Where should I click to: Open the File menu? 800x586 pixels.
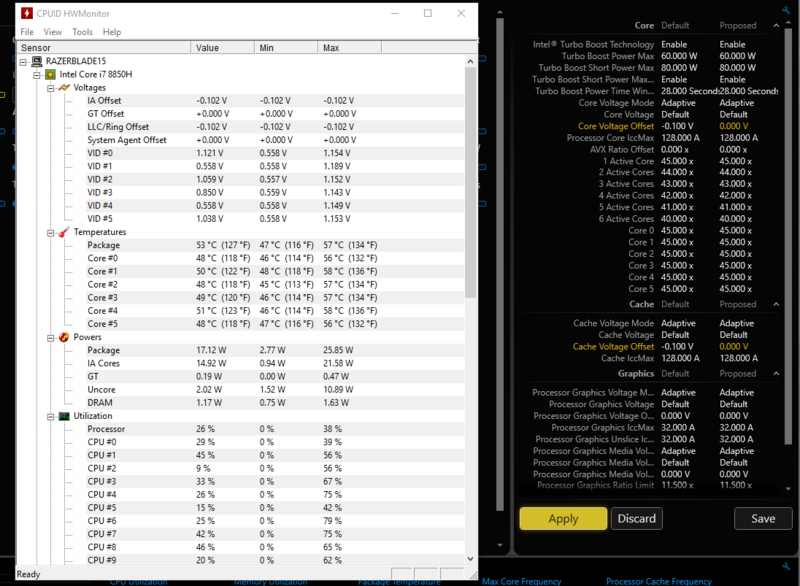27,32
